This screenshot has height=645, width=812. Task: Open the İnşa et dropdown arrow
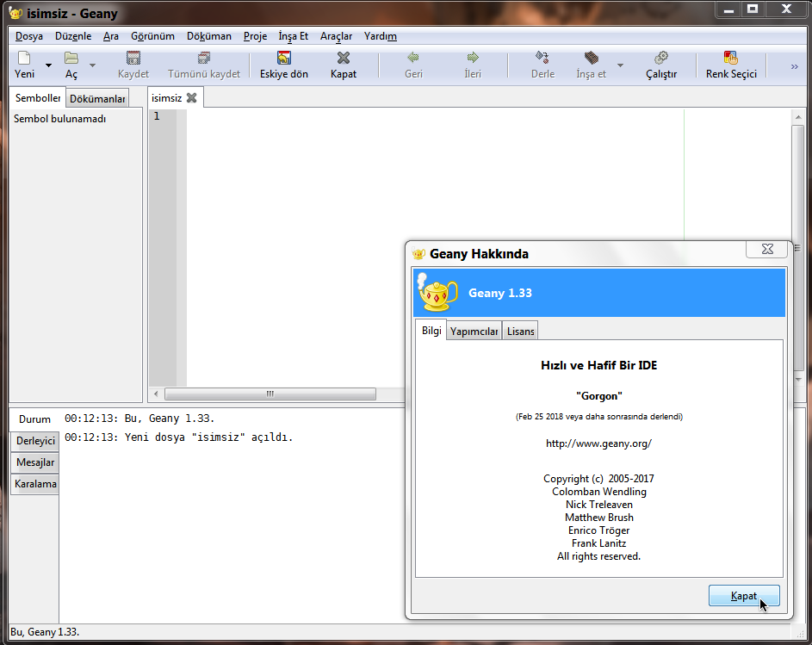pos(620,65)
